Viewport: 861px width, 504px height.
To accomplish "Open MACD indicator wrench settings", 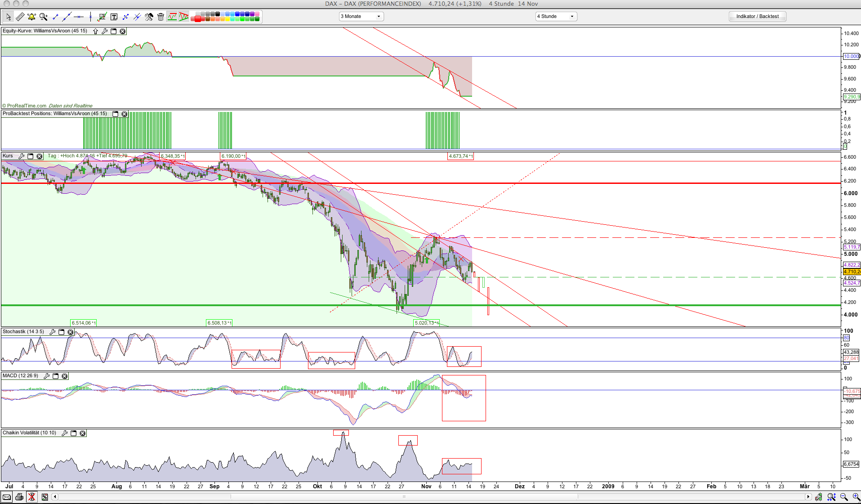I will (x=46, y=376).
